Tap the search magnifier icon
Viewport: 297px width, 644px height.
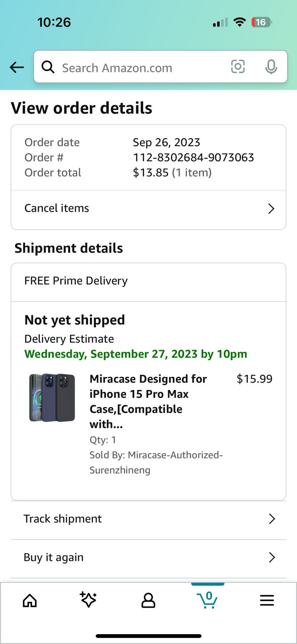[48, 67]
